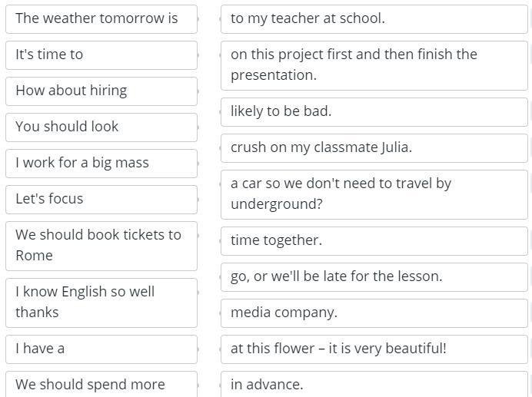
Task: Select the 'media company.' ending card
Action: pyautogui.click(x=374, y=313)
